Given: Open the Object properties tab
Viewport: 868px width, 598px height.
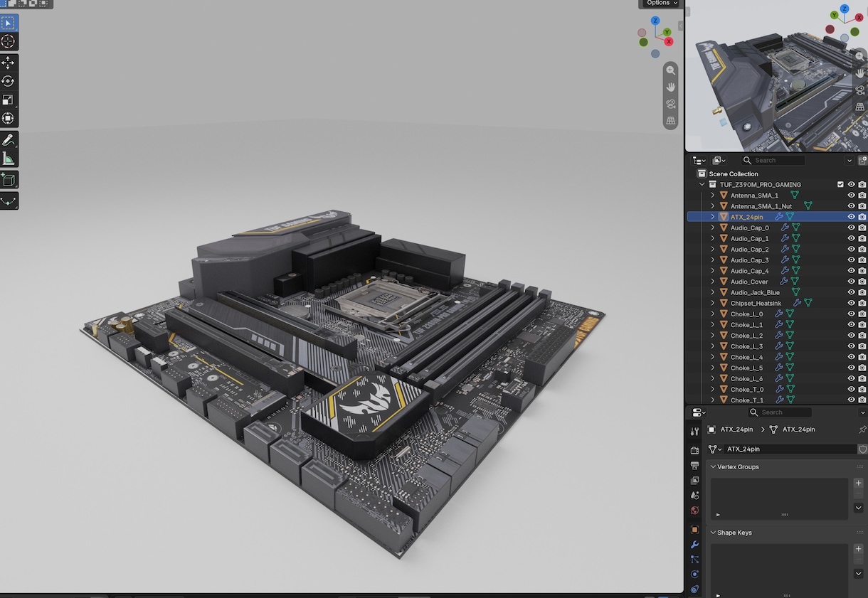Looking at the screenshot, I should pos(694,530).
